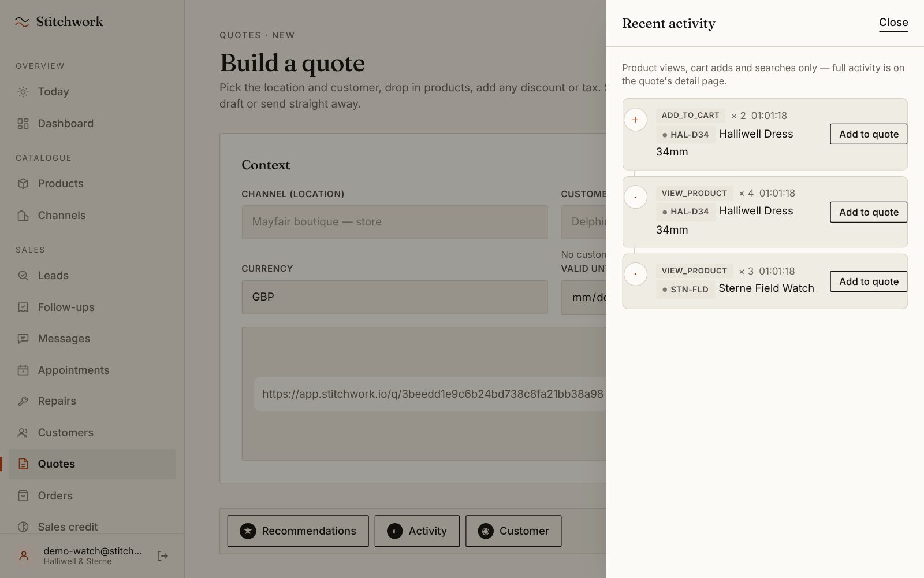924x578 pixels.
Task: Click the Dashboard grid icon
Action: 23,124
